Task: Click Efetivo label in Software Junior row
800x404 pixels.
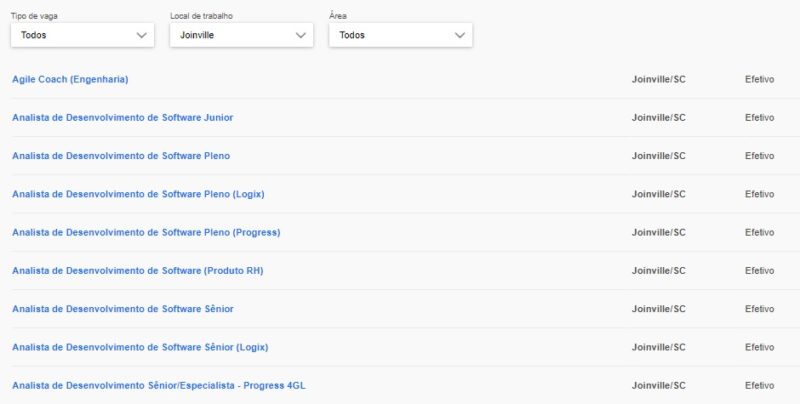Action: coord(759,117)
